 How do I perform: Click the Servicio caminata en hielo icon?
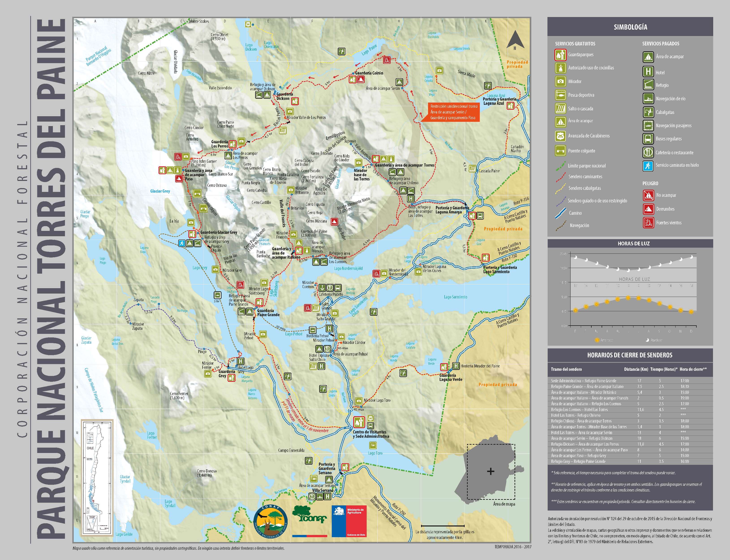pos(648,166)
